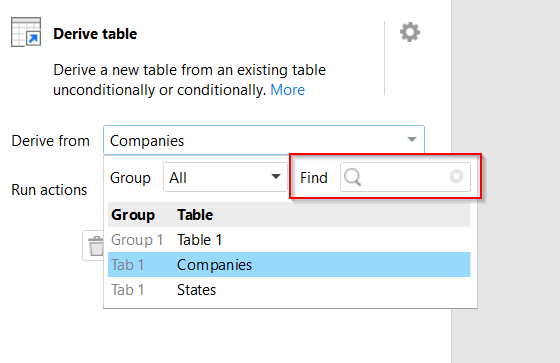
Task: Click the Group column header
Action: (133, 215)
